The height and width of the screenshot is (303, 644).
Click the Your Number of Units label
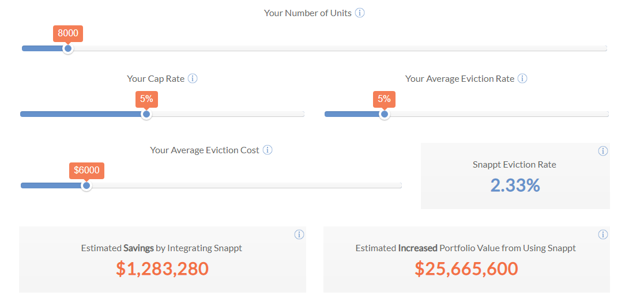[307, 13]
